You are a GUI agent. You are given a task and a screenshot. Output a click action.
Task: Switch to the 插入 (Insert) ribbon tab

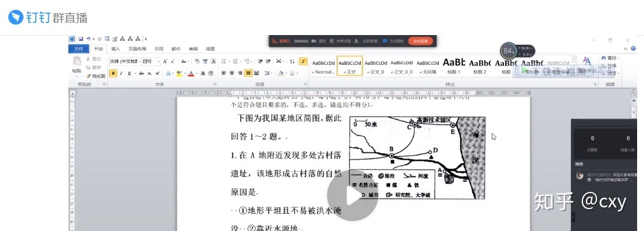click(x=115, y=49)
